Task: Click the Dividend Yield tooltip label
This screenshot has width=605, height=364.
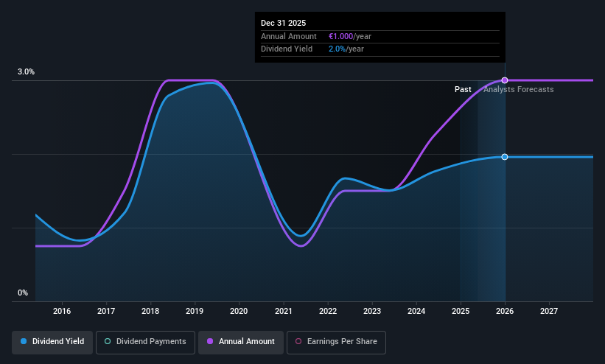Action: click(x=287, y=49)
